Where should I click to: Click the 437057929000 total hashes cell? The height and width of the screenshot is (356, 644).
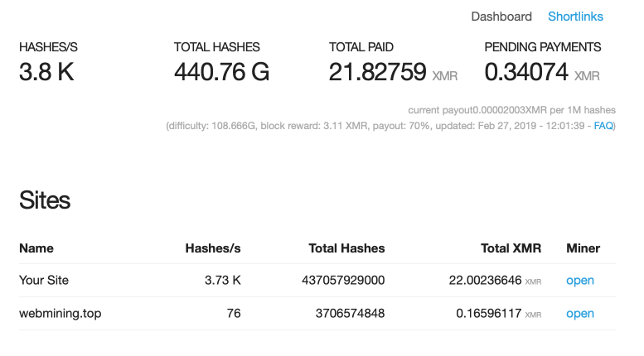(343, 280)
